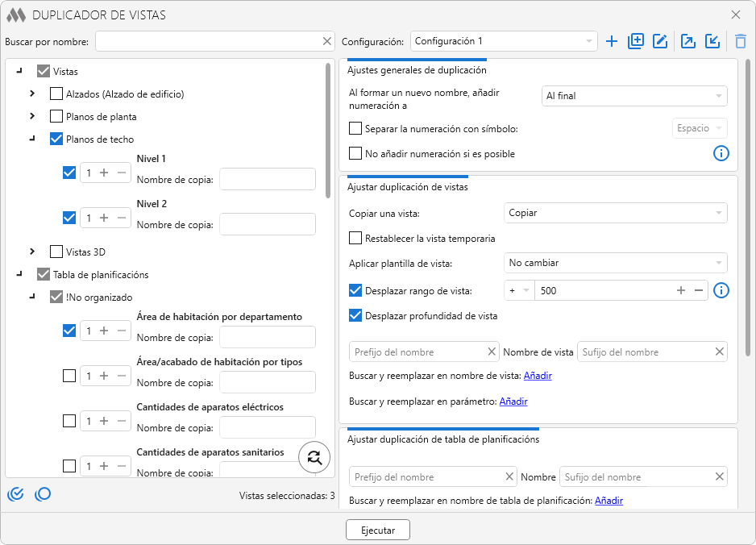756x545 pixels.
Task: Export the configuration to a file
Action: [x=687, y=41]
